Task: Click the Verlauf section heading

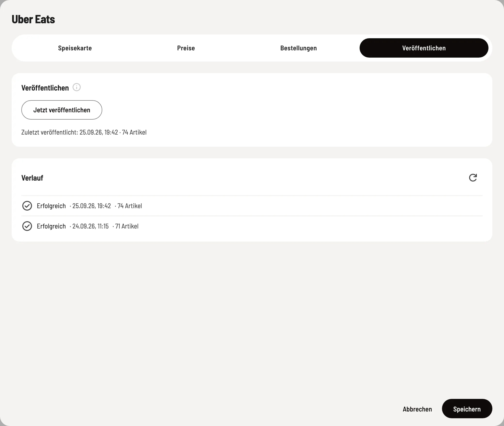Action: tap(32, 178)
